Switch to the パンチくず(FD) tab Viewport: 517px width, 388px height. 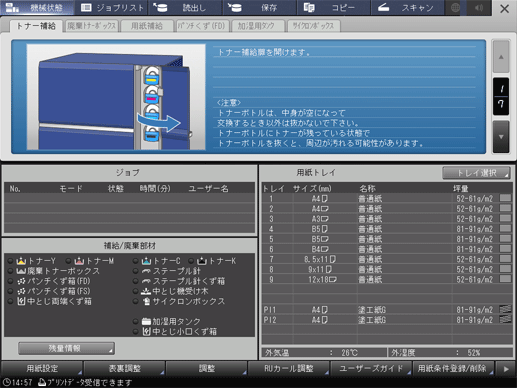(202, 26)
